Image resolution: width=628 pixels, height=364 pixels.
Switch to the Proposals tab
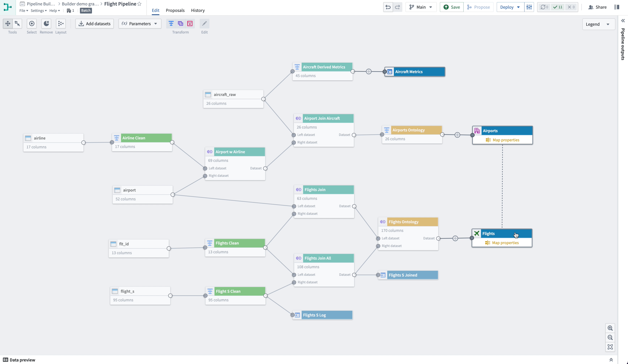coord(175,10)
